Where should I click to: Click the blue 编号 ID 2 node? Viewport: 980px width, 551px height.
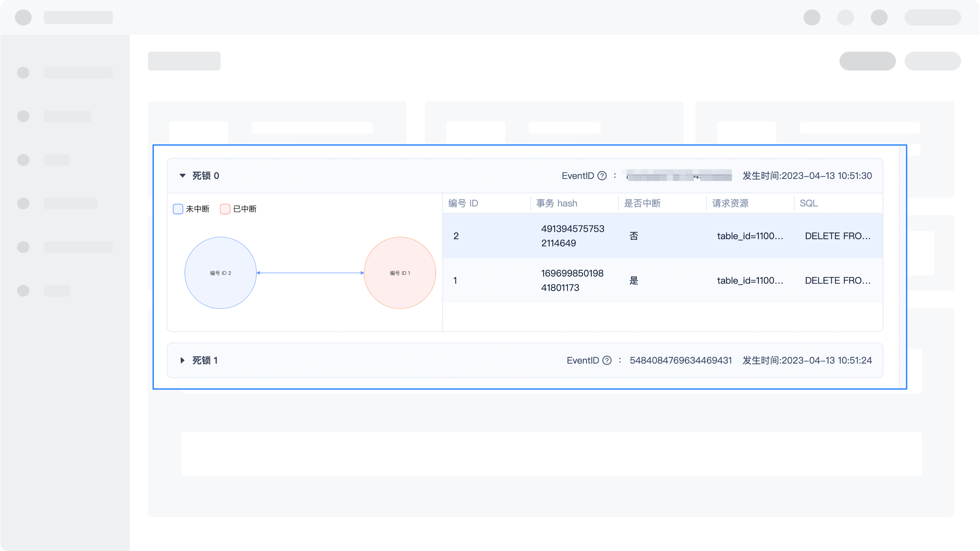tap(221, 273)
